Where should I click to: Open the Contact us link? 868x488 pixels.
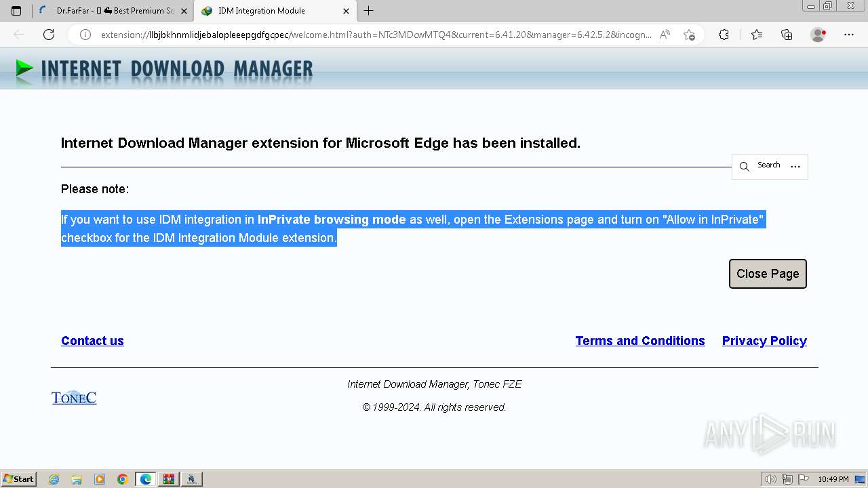coord(92,341)
